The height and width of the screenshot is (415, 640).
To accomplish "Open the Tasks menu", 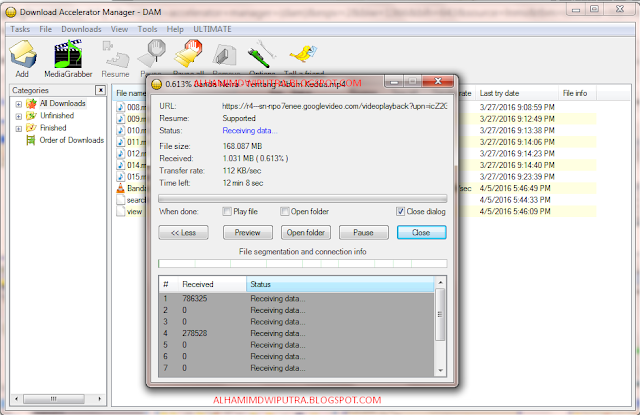I will pyautogui.click(x=20, y=29).
